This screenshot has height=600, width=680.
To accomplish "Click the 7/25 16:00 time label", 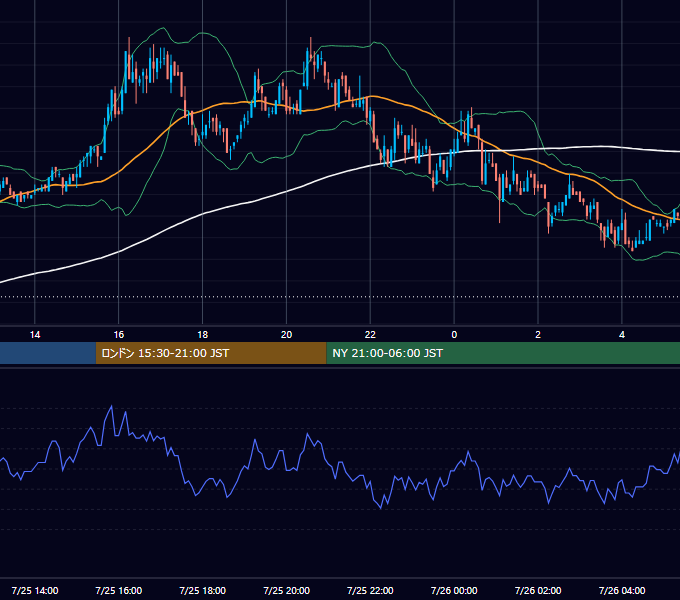I will [118, 590].
